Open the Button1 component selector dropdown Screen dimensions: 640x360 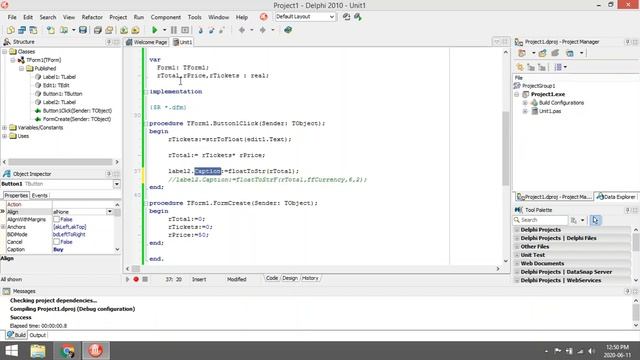coord(117,184)
